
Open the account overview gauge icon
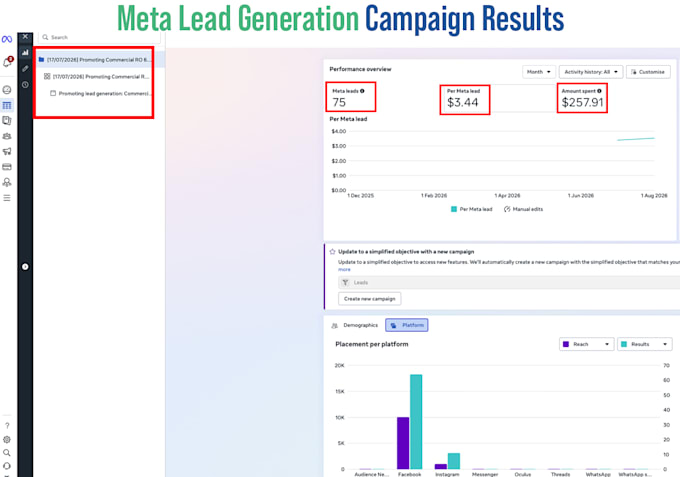click(x=7, y=90)
